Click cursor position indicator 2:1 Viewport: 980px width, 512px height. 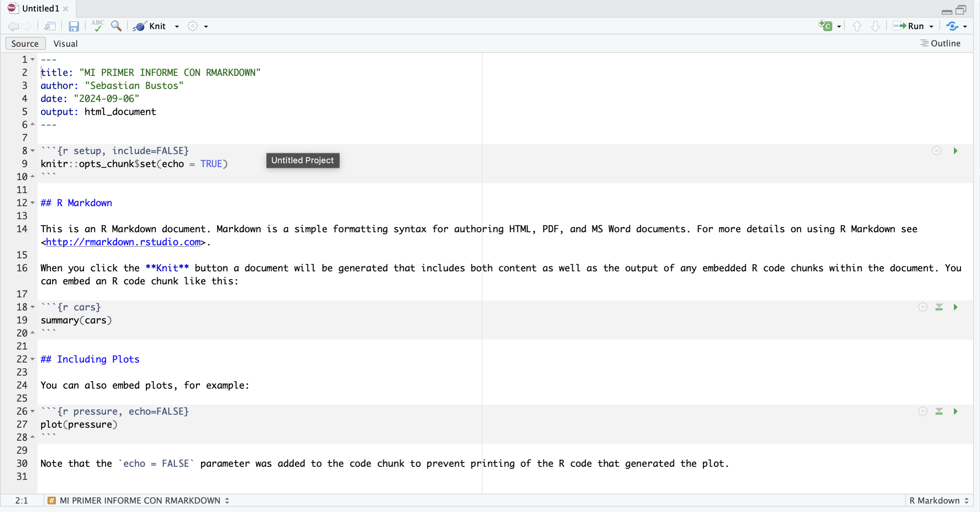click(21, 501)
